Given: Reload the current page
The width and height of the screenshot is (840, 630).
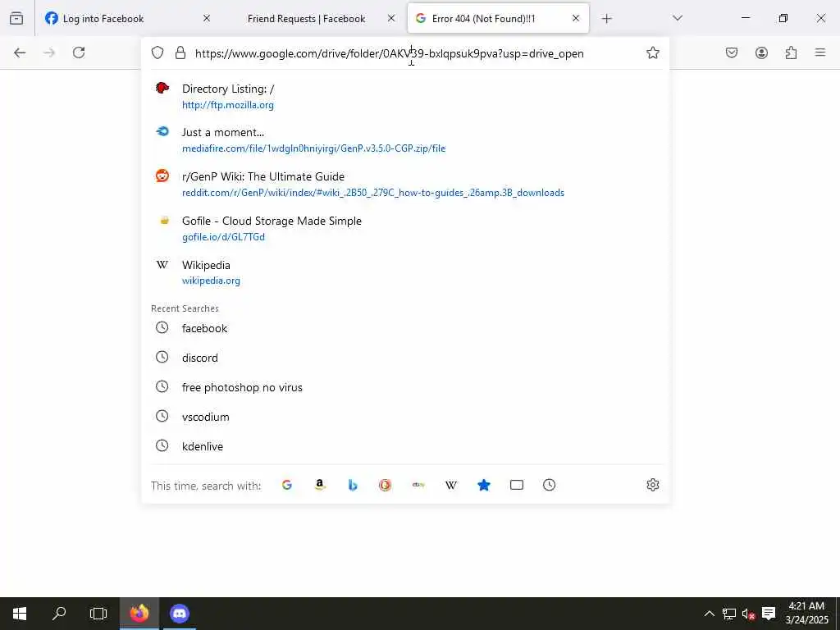Looking at the screenshot, I should coord(79,52).
